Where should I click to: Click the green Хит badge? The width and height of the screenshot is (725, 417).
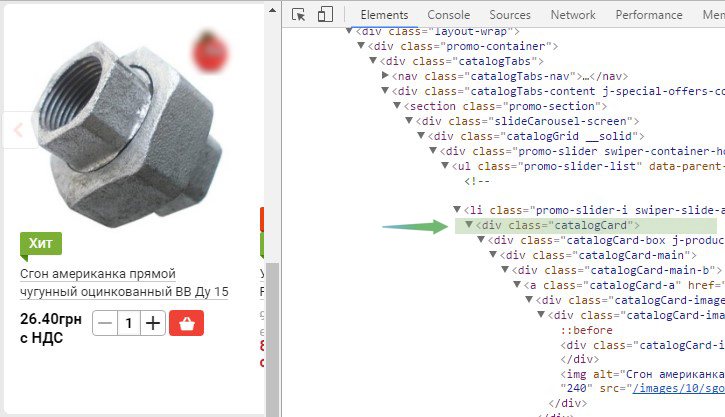[41, 244]
